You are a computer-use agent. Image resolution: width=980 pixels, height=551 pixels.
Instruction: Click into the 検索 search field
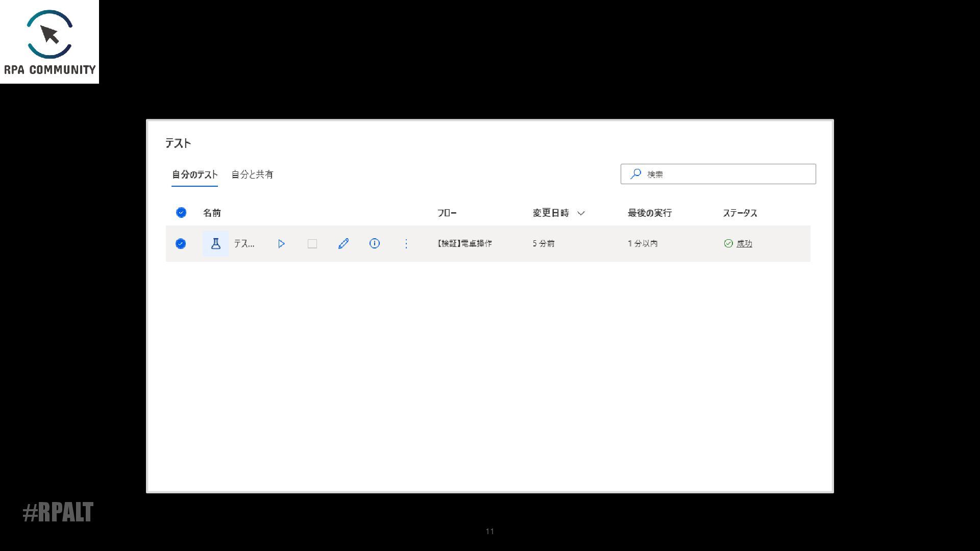coord(727,174)
